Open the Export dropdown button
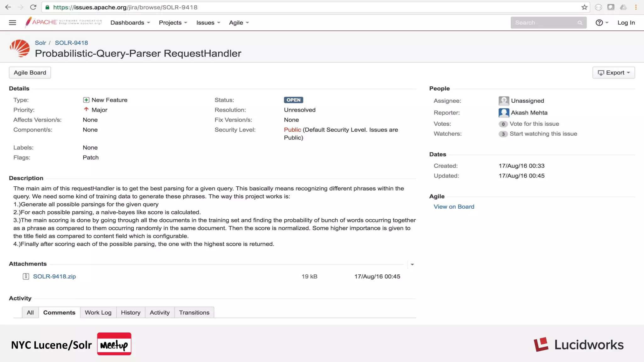644x362 pixels. tap(613, 73)
